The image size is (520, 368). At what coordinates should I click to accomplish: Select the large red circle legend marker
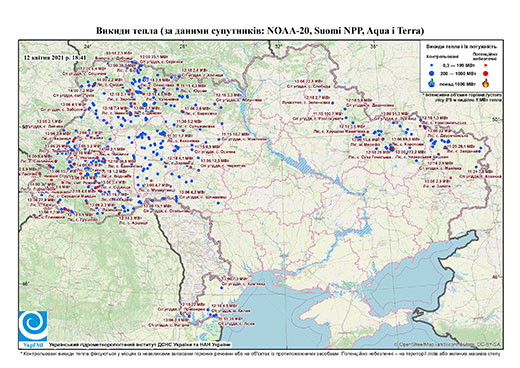(486, 73)
